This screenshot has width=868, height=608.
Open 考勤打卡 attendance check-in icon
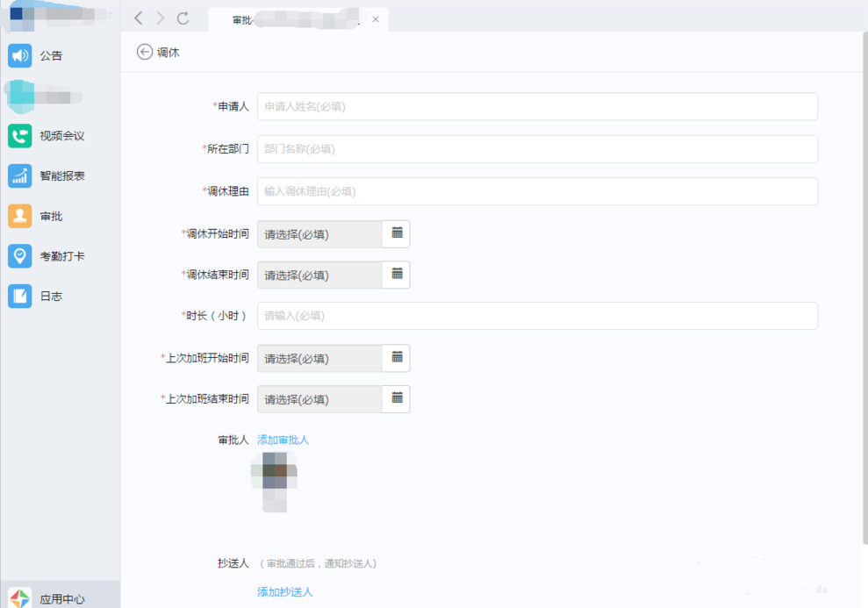coord(20,256)
